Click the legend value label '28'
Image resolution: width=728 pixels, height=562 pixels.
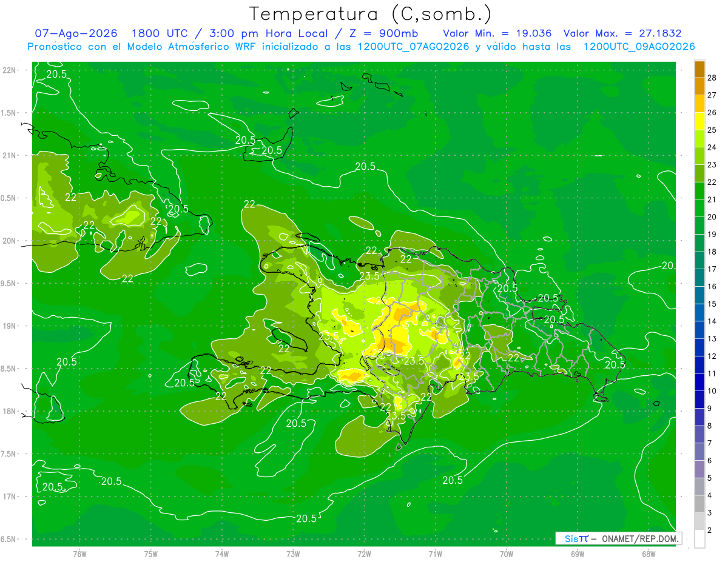(x=712, y=78)
